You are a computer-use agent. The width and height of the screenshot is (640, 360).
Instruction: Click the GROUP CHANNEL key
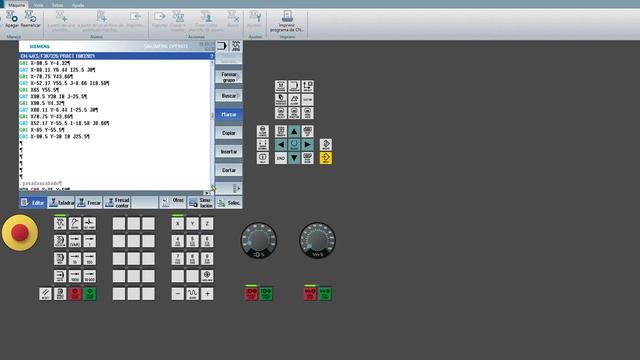coord(262,144)
